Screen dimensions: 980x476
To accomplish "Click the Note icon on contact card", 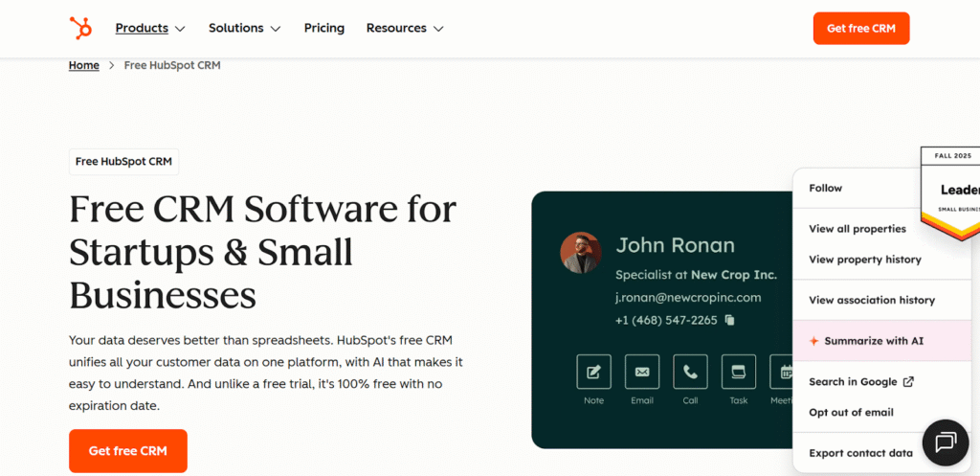I will click(593, 372).
